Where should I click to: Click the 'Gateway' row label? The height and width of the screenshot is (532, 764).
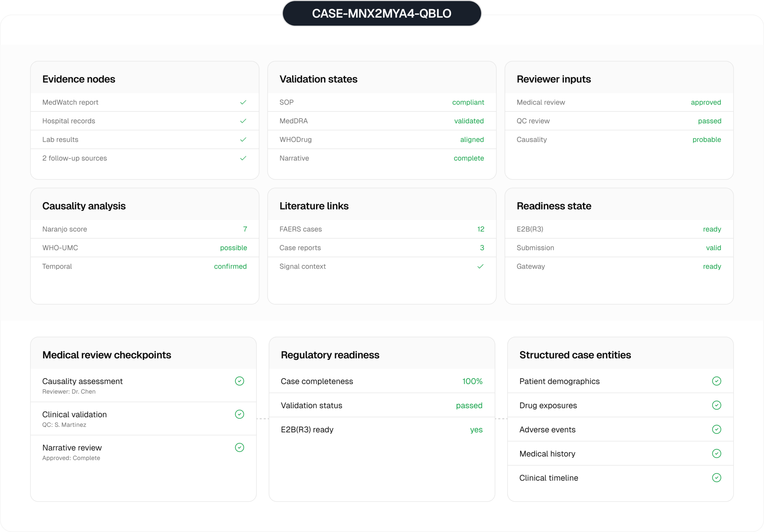tap(530, 266)
